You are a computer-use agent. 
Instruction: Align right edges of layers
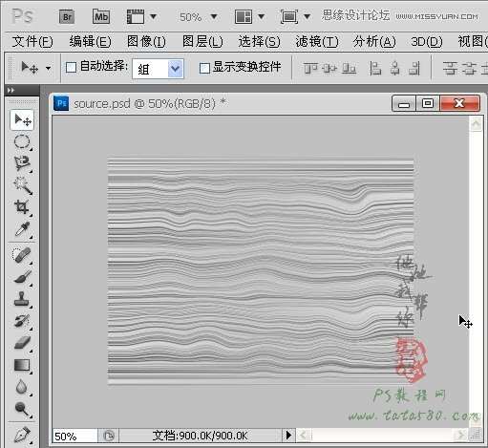pos(414,68)
